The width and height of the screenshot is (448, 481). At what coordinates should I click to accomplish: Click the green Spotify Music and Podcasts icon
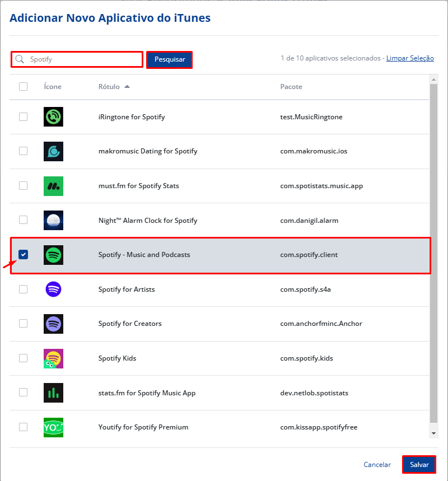click(53, 255)
